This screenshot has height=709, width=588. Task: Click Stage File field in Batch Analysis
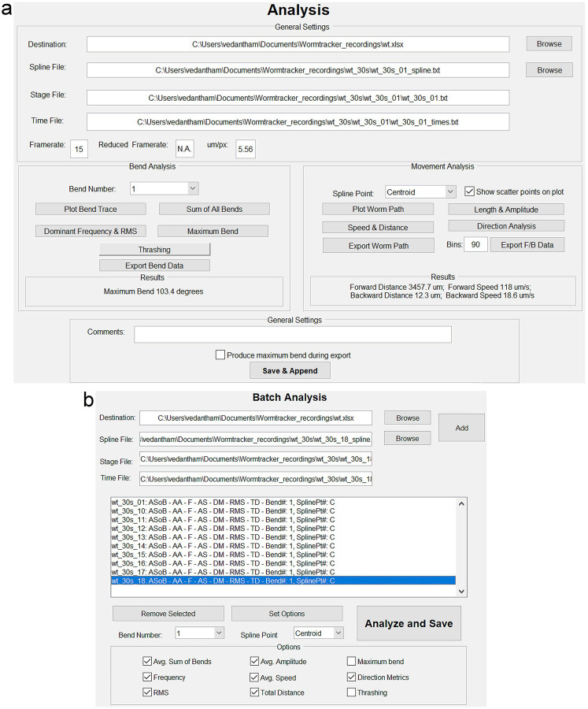pos(256,459)
